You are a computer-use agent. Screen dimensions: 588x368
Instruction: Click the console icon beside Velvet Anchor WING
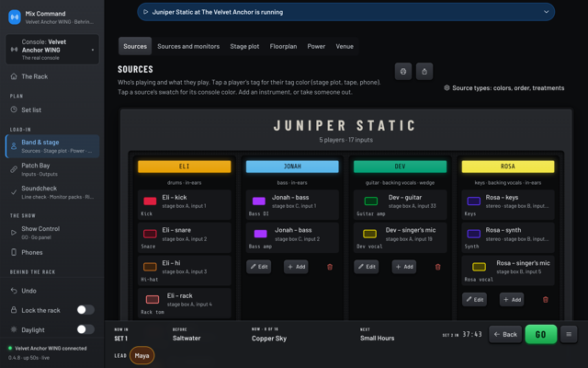14,50
